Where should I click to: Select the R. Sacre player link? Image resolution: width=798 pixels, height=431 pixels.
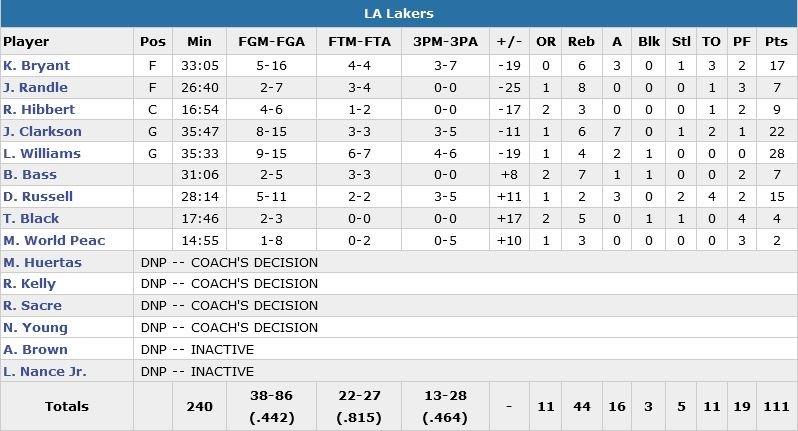point(33,306)
